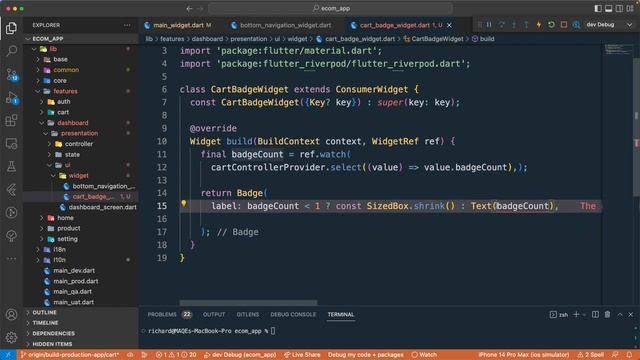This screenshot has width=640, height=360.
Task: Click Live Share in status bar
Action: tap(302, 355)
